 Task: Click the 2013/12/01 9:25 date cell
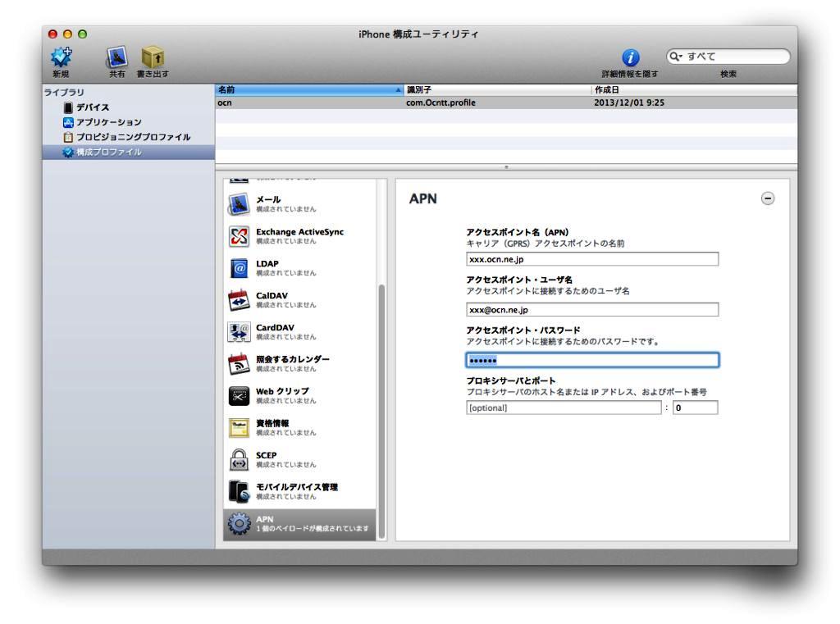629,102
